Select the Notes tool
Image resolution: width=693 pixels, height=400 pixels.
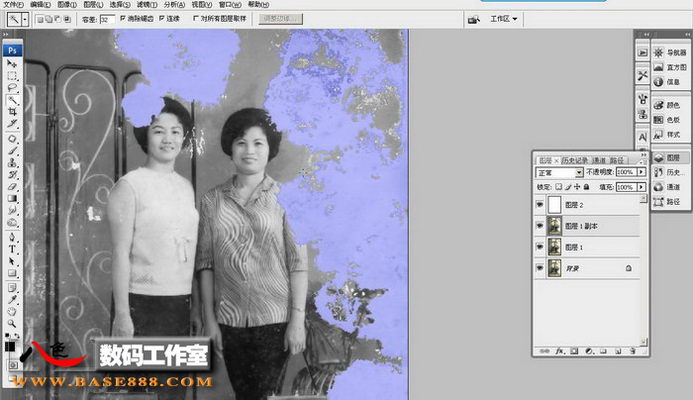pyautogui.click(x=12, y=288)
